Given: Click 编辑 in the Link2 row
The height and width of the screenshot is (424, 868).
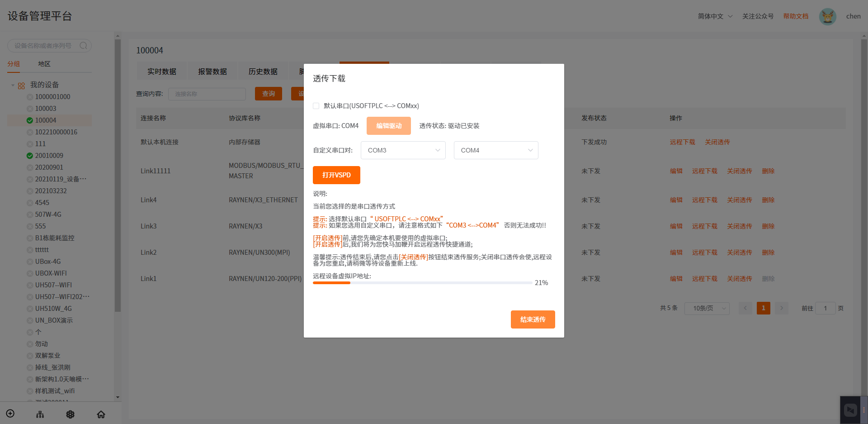Looking at the screenshot, I should coord(676,252).
